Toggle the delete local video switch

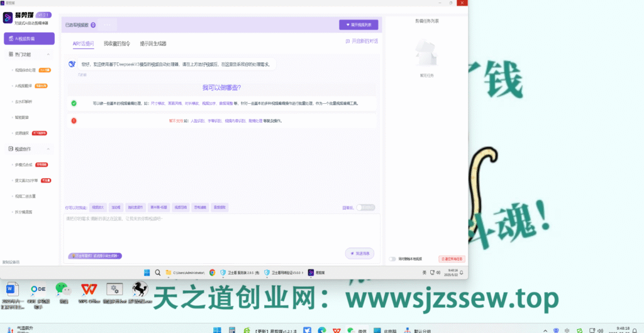tap(393, 259)
